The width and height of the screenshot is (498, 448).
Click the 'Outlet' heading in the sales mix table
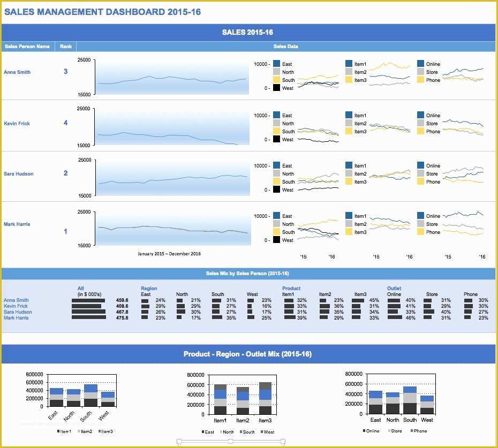[394, 288]
